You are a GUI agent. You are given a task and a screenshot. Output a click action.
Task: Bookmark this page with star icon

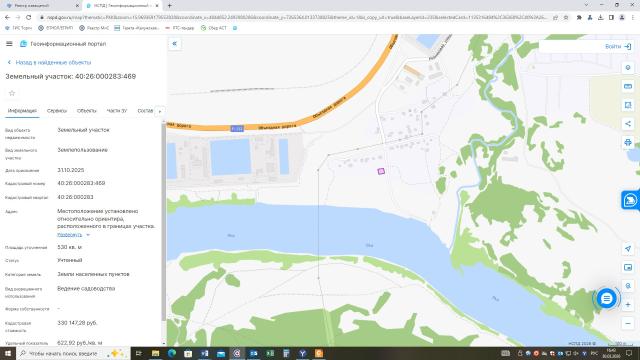point(566,18)
